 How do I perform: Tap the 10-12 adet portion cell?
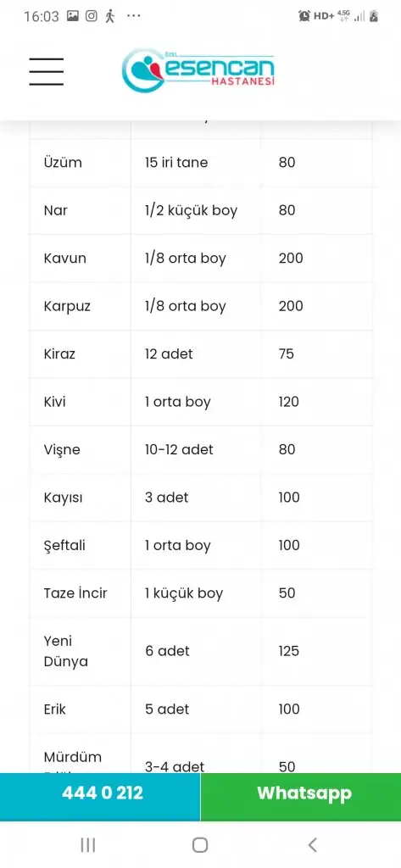(x=196, y=449)
